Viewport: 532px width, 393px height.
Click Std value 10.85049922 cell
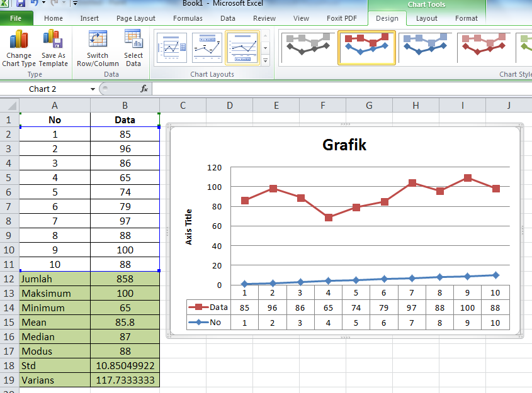(x=125, y=365)
